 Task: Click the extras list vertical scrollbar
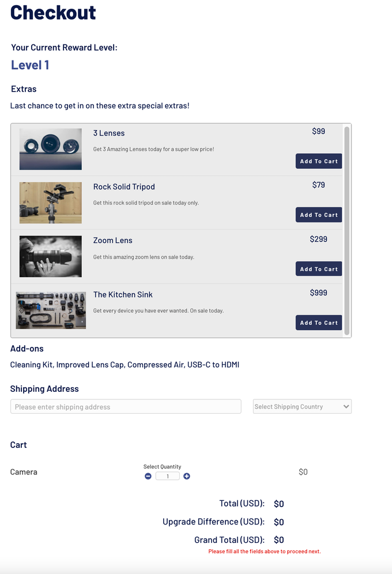346,231
